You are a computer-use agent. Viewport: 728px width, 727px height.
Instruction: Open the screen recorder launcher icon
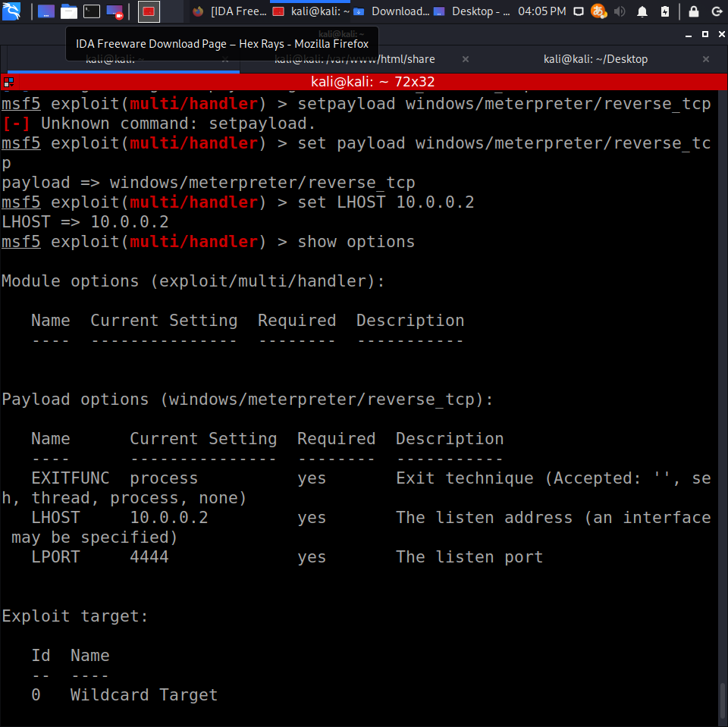click(115, 11)
